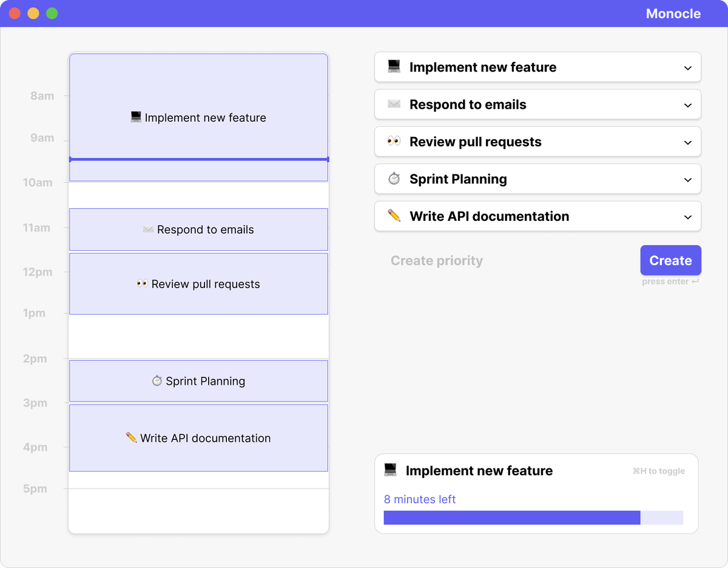Close the window with the red button
Viewport: 728px width, 568px height.
15,13
